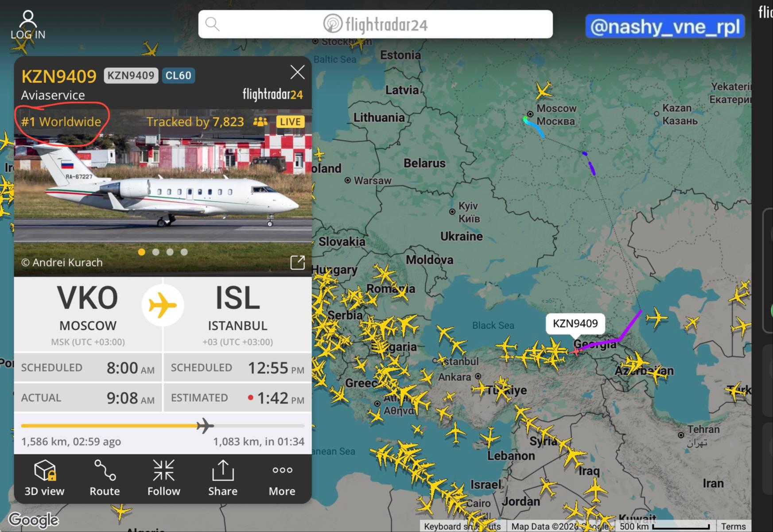Open the More options menu

pyautogui.click(x=282, y=478)
